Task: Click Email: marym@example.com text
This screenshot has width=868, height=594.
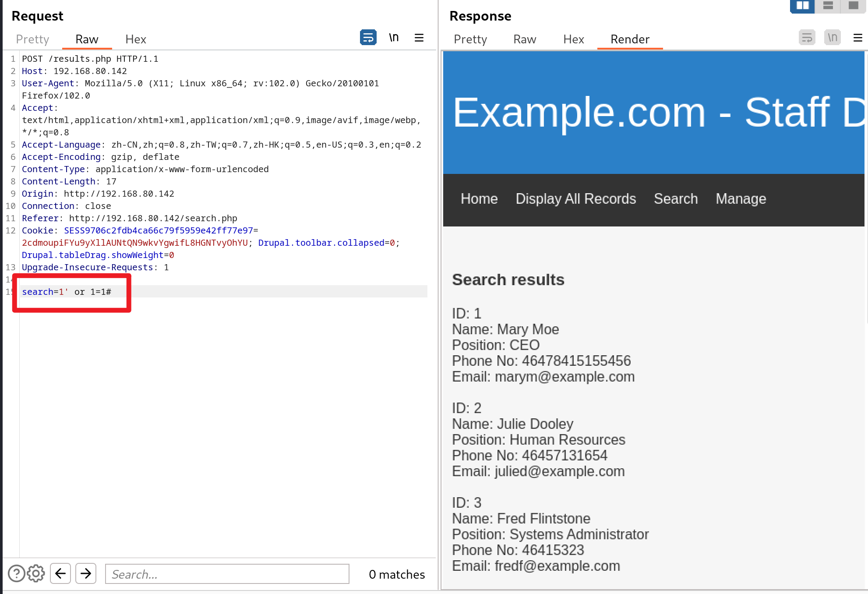Action: 543,377
